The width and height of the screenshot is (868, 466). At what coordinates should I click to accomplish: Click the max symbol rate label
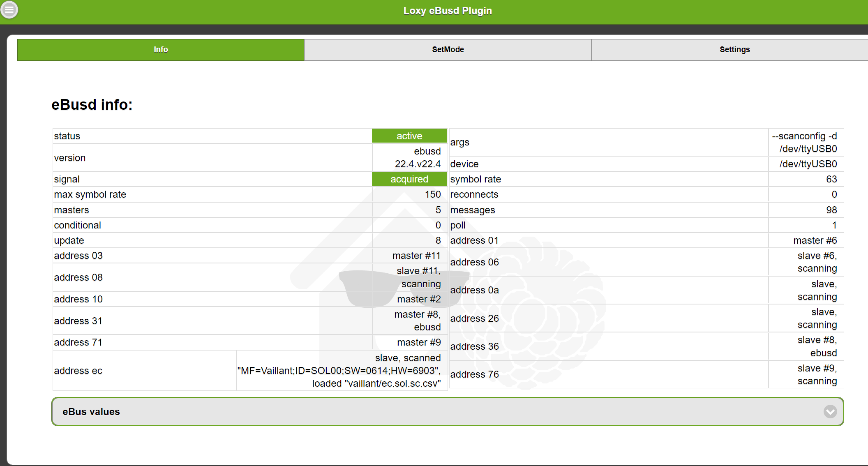90,194
